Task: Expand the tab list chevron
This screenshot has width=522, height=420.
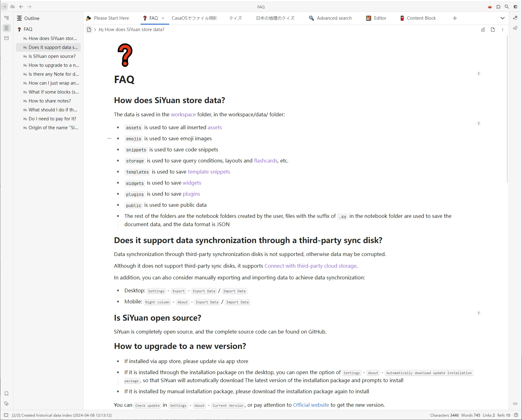Action: click(503, 18)
